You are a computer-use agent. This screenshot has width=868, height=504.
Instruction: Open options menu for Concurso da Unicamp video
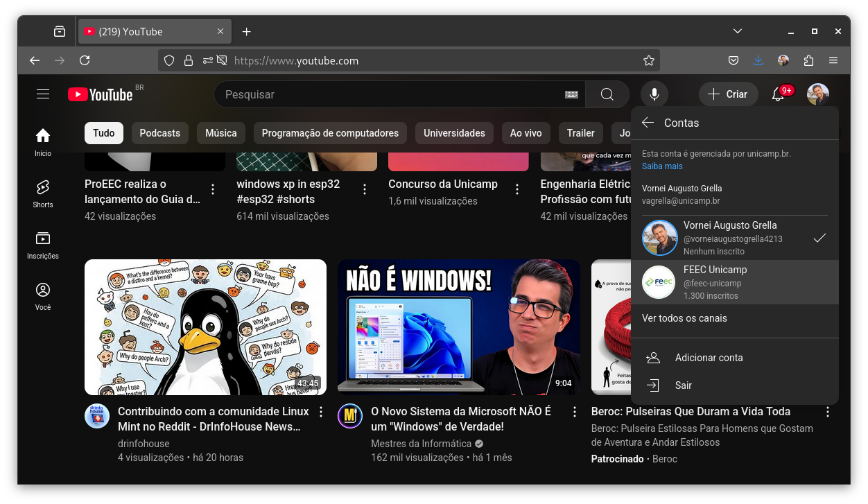pos(517,189)
